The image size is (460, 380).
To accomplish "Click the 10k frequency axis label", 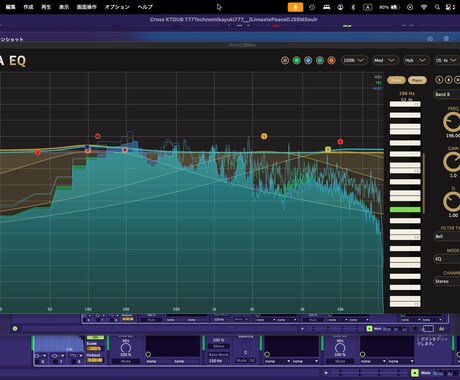I will pyautogui.click(x=340, y=309).
